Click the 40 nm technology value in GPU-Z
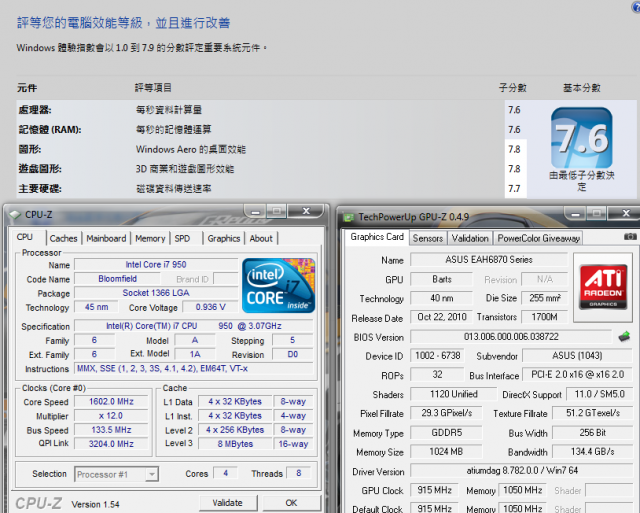 442,298
